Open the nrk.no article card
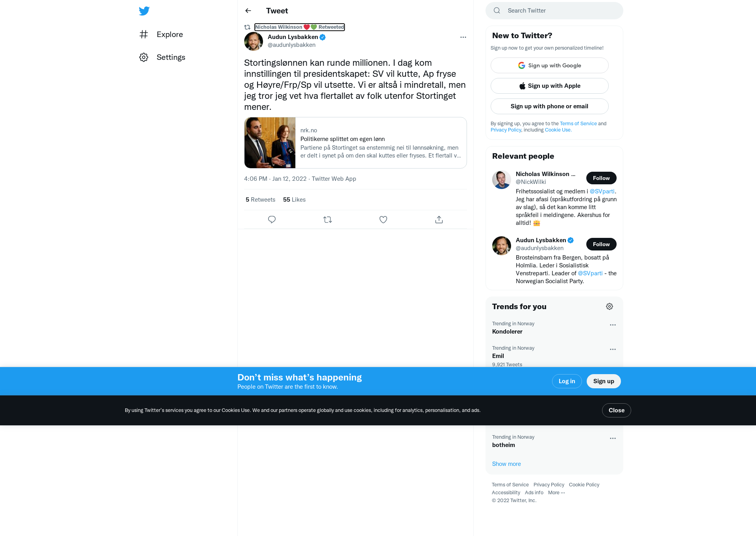The image size is (756, 536). pos(355,143)
